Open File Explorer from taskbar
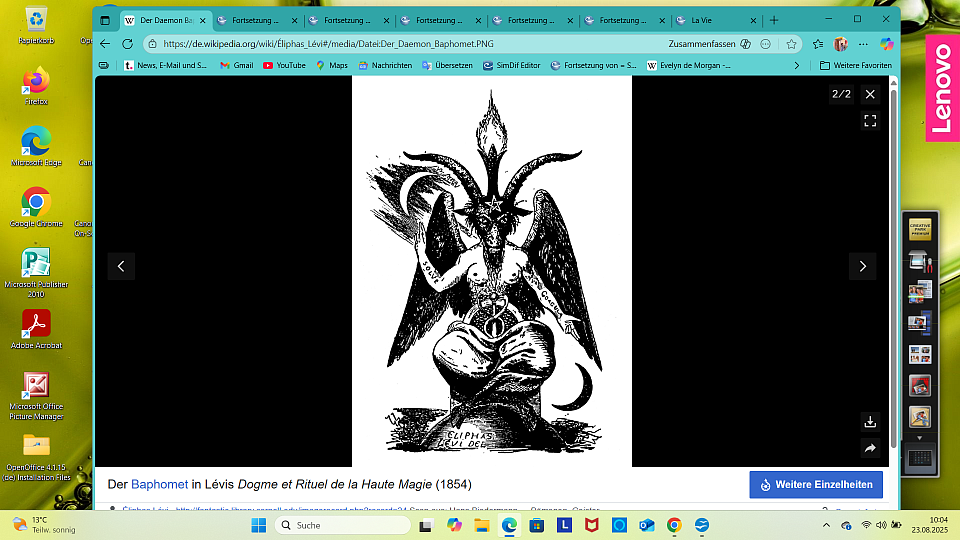Screen dimensions: 960x540 482,525
